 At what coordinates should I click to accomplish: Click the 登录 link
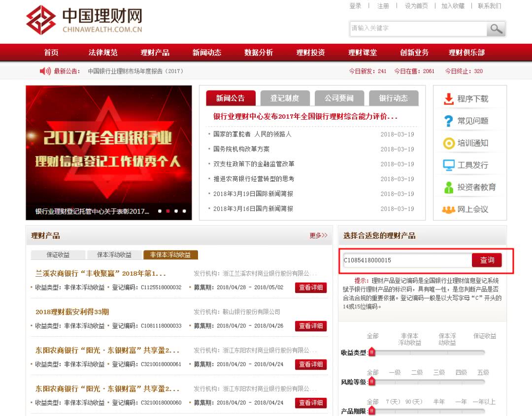(355, 6)
